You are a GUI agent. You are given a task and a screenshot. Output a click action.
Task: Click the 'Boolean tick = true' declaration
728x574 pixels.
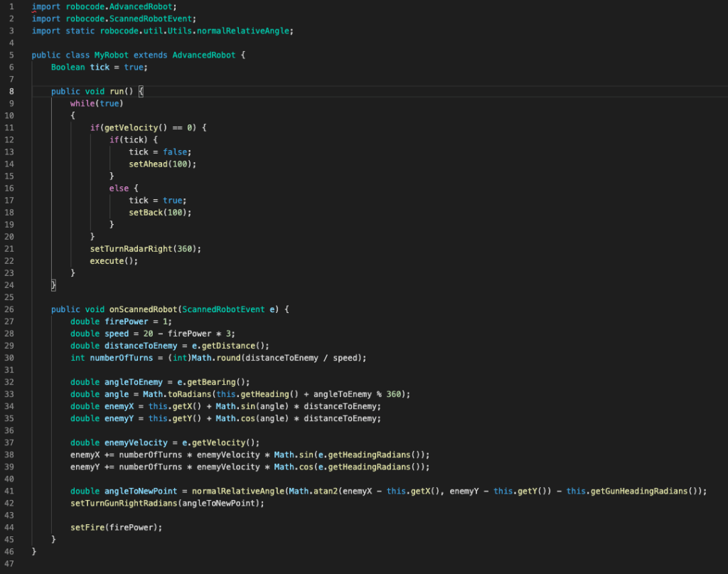(x=99, y=67)
